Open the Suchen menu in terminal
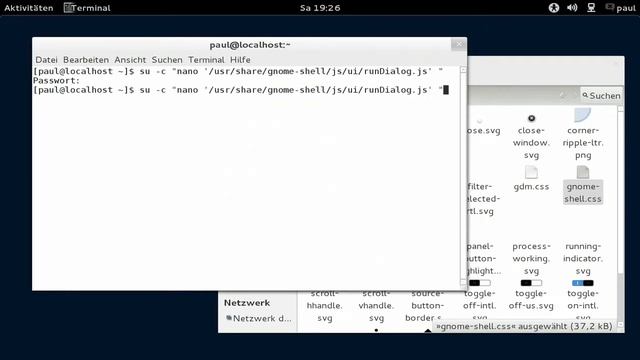Screen dimensions: 640x360 (x=167, y=60)
